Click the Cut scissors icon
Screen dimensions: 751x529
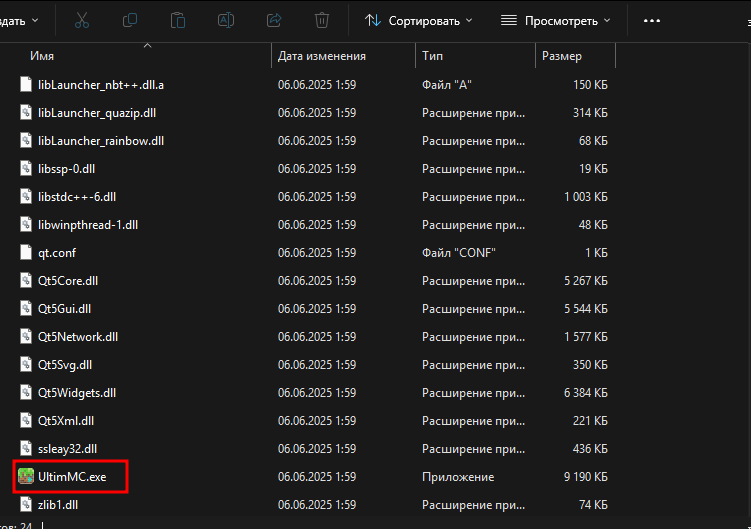click(x=82, y=20)
